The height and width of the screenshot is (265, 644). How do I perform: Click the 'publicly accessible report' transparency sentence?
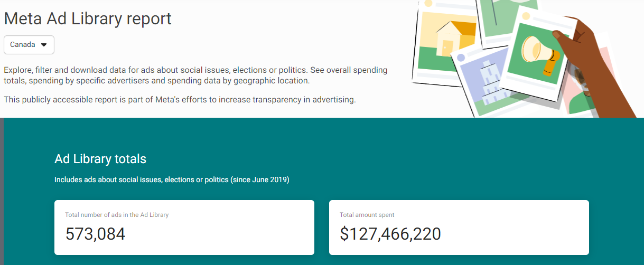tap(180, 99)
